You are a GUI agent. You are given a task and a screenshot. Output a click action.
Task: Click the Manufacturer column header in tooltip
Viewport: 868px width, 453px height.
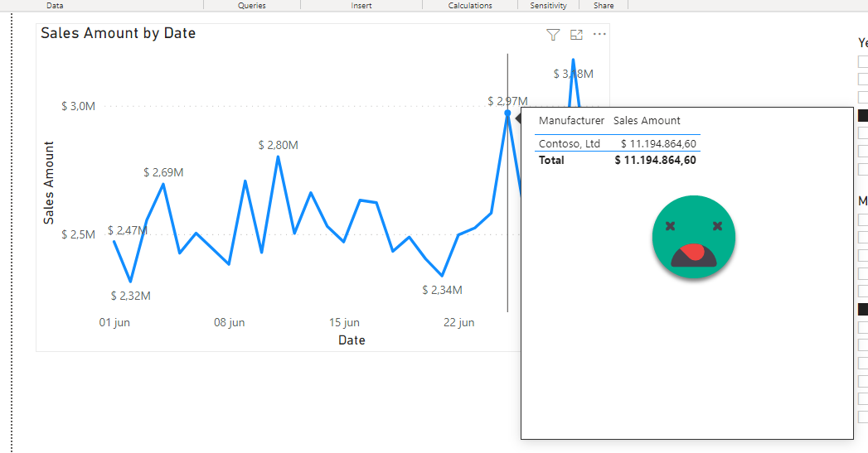tap(571, 121)
